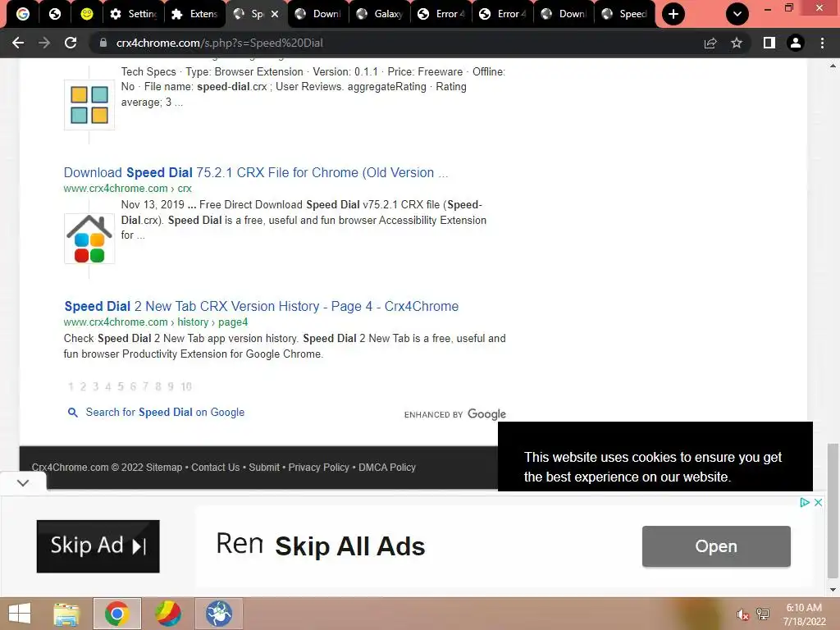Switch to the first Error tab
The height and width of the screenshot is (630, 840).
[x=441, y=14]
